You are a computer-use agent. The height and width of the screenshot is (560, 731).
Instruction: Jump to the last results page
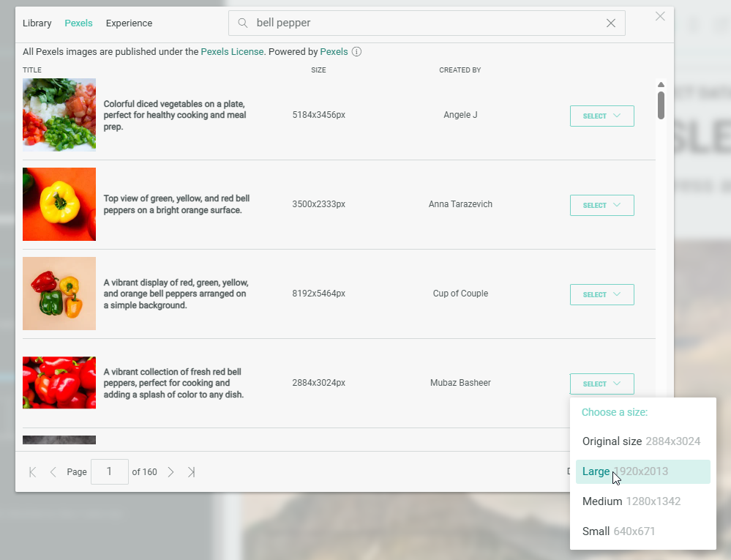pyautogui.click(x=191, y=472)
